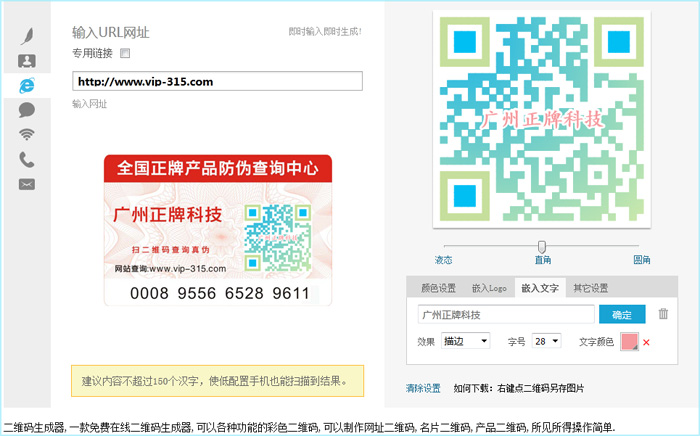Select the phone number mode icon
The image size is (700, 436).
pos(27,159)
